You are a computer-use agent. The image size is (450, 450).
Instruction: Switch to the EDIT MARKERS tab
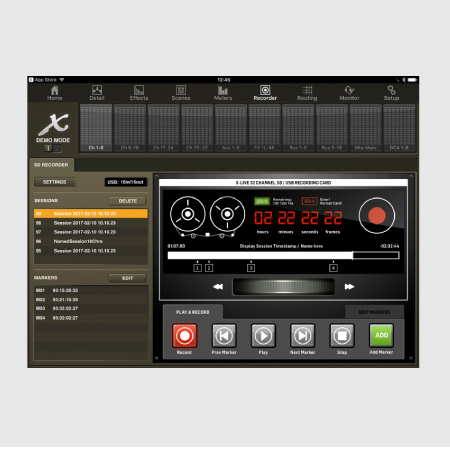[374, 312]
